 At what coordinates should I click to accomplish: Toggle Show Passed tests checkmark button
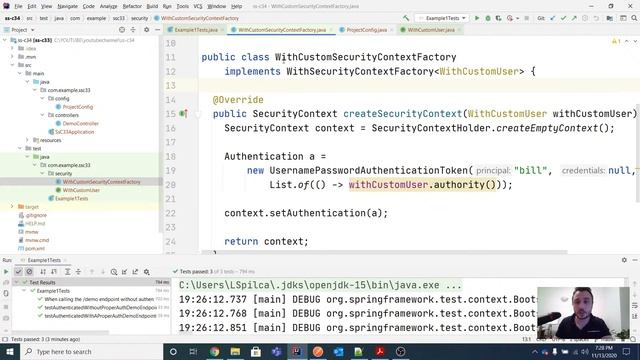point(18,271)
